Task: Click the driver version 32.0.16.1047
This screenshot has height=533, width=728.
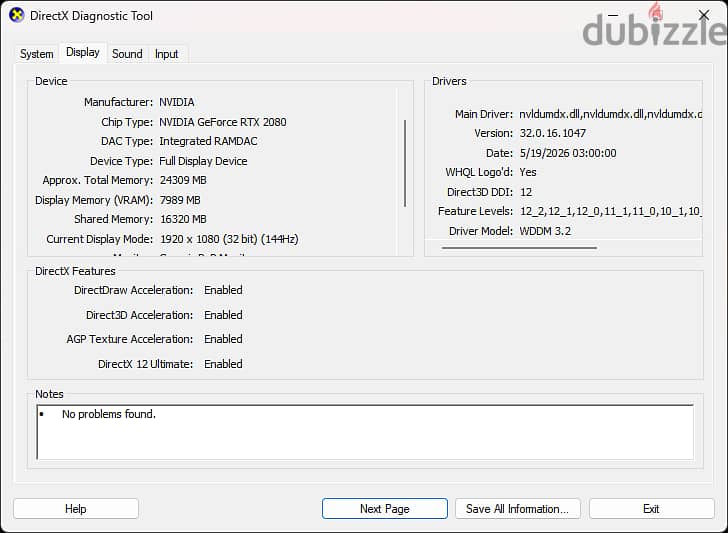Action: [552, 133]
